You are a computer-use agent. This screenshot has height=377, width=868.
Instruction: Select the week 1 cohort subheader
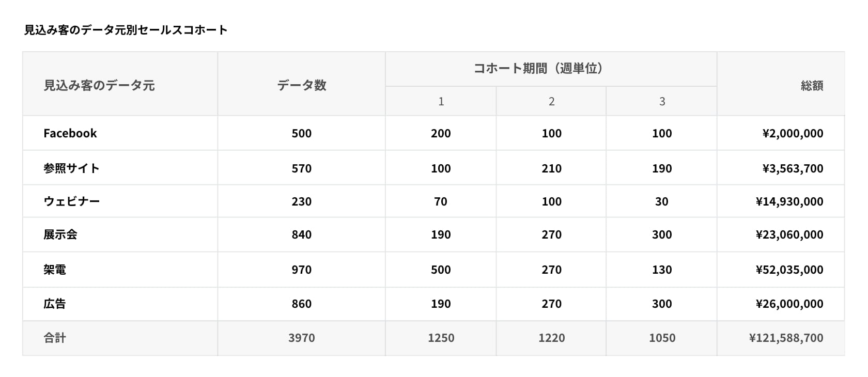coord(441,101)
